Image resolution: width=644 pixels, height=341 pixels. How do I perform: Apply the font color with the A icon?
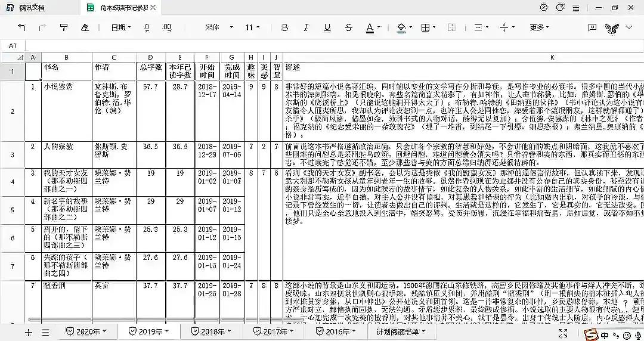coord(369,27)
